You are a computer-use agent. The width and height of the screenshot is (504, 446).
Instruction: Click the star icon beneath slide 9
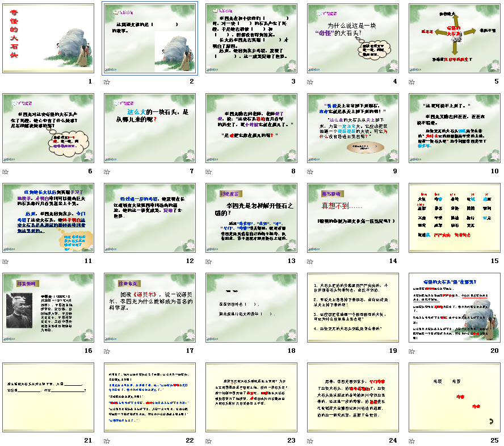309,172
